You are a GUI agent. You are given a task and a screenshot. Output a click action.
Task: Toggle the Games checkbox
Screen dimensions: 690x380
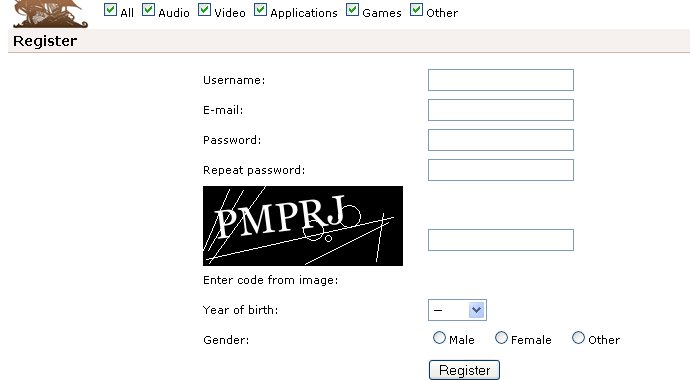(x=352, y=10)
